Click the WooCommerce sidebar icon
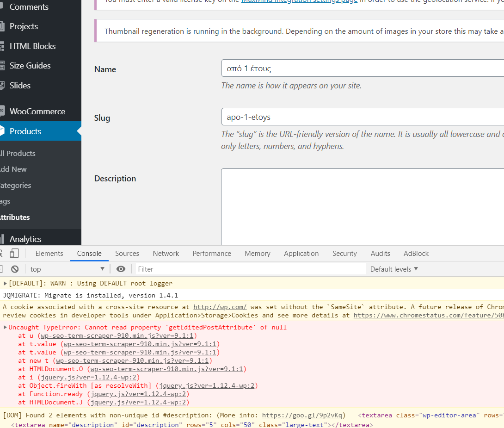This screenshot has height=428, width=504. (2, 111)
